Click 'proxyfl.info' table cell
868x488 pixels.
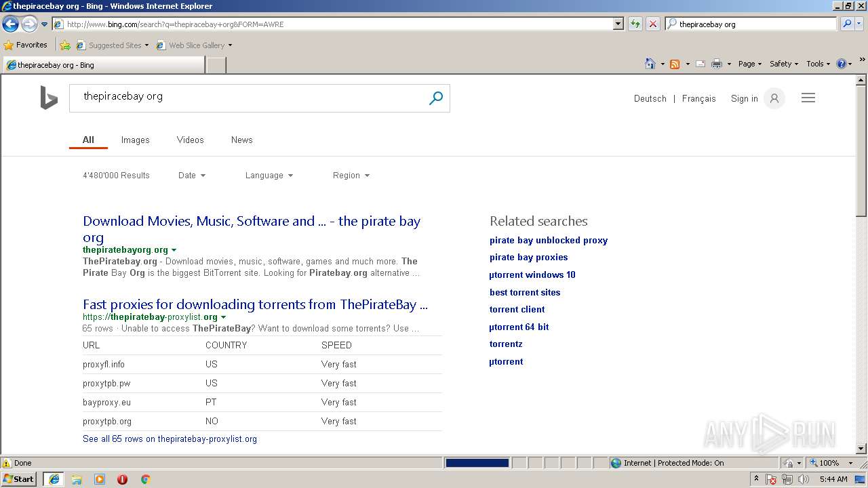pyautogui.click(x=104, y=364)
